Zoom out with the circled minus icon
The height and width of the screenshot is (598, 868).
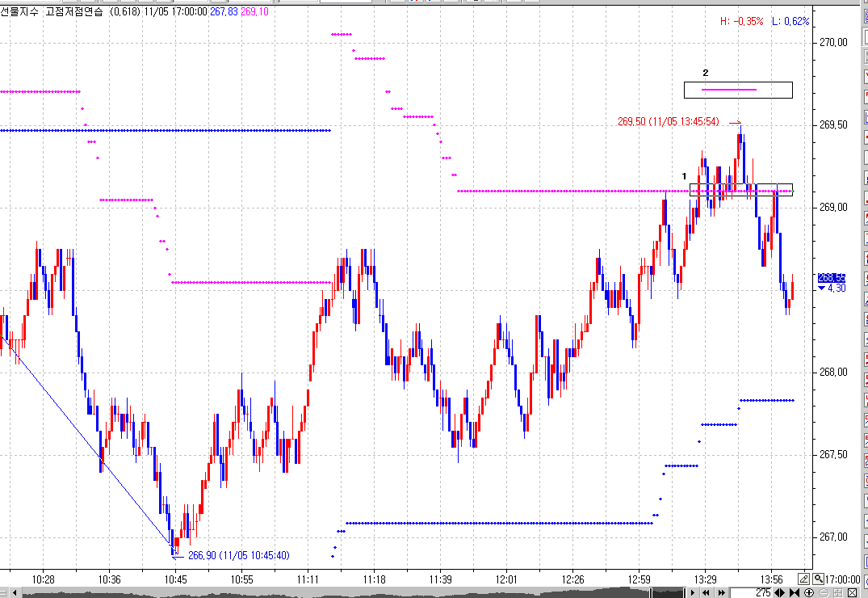click(x=824, y=592)
